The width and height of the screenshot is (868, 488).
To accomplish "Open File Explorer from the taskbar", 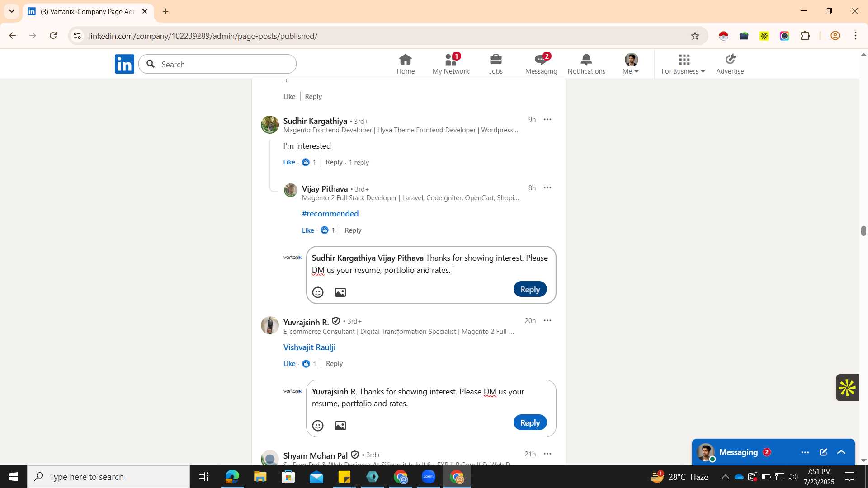I will click(x=260, y=477).
